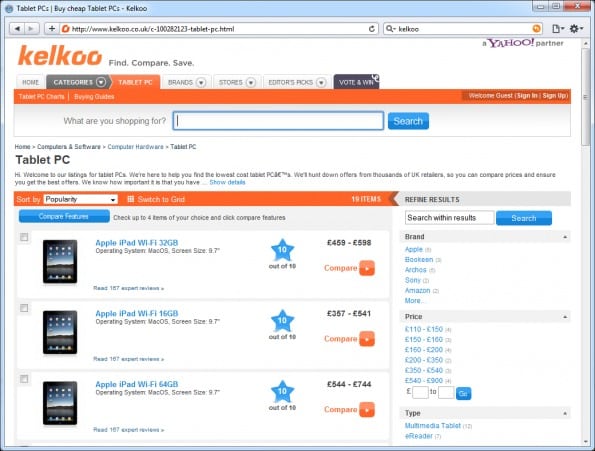Click the reload page icon in address bar
Image resolution: width=595 pixels, height=451 pixels.
pos(371,29)
